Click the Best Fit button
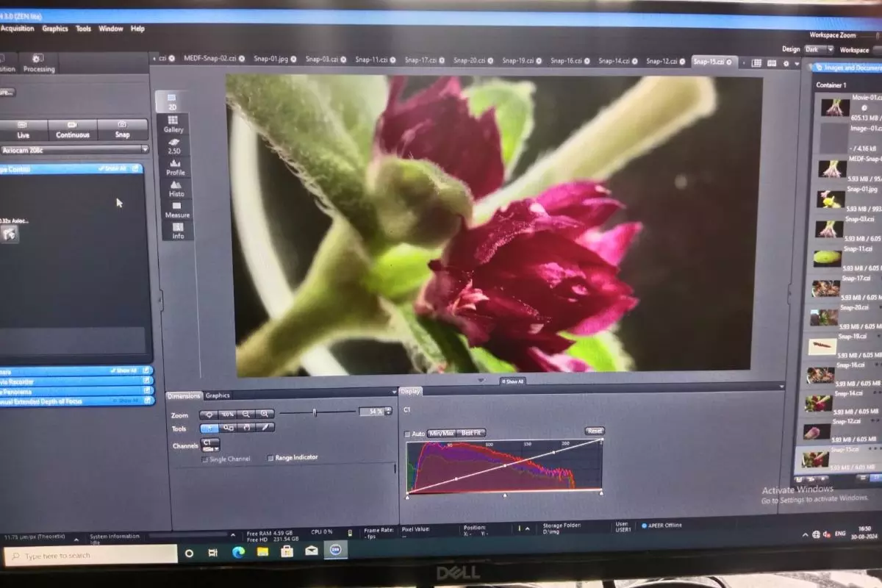 [472, 433]
